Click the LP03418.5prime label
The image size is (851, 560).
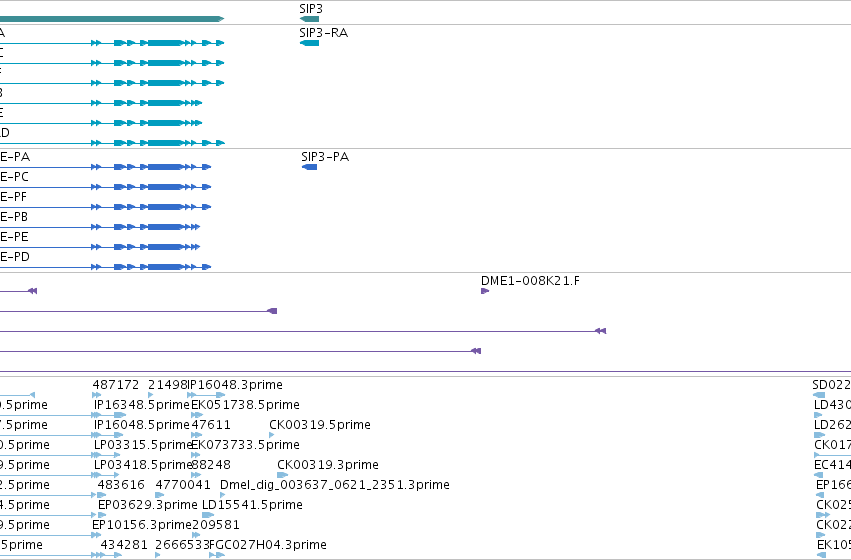pos(143,465)
